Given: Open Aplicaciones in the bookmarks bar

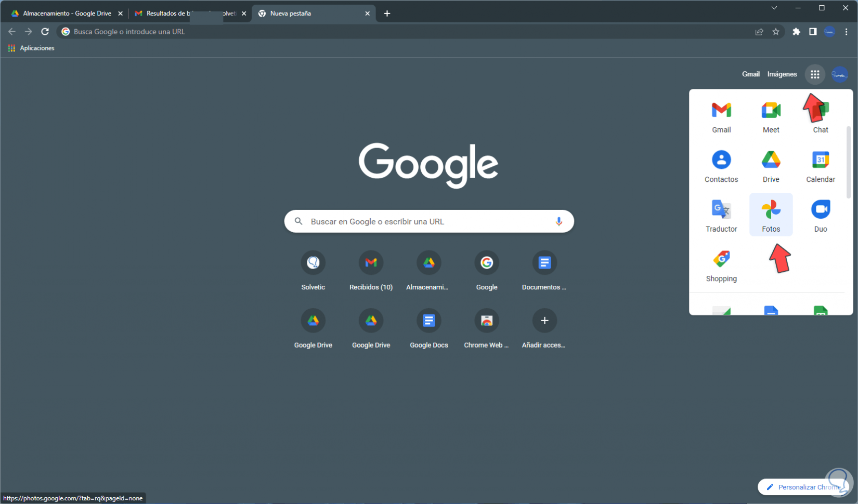Looking at the screenshot, I should pos(31,48).
